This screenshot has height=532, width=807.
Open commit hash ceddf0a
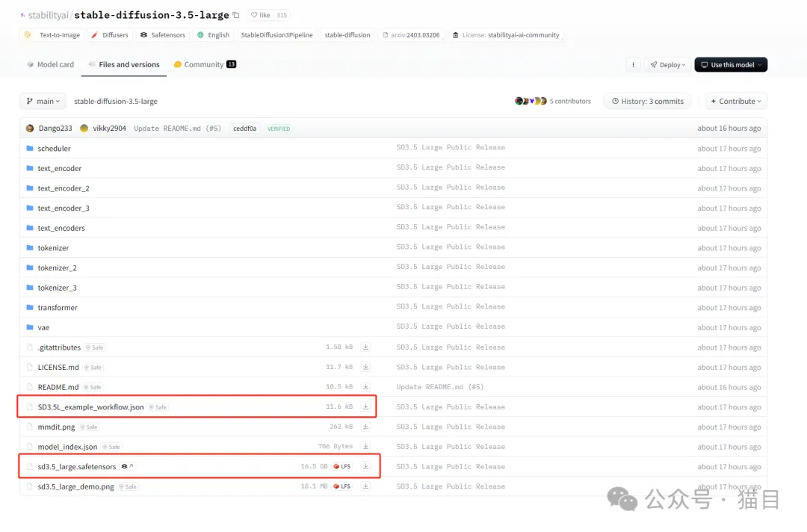(244, 128)
